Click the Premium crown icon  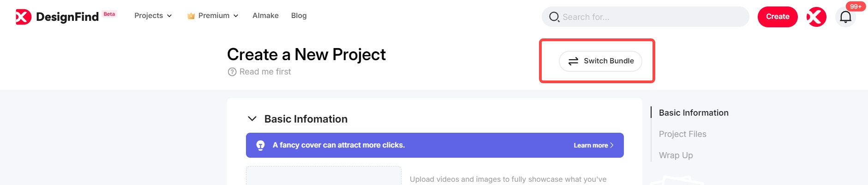[x=191, y=16]
